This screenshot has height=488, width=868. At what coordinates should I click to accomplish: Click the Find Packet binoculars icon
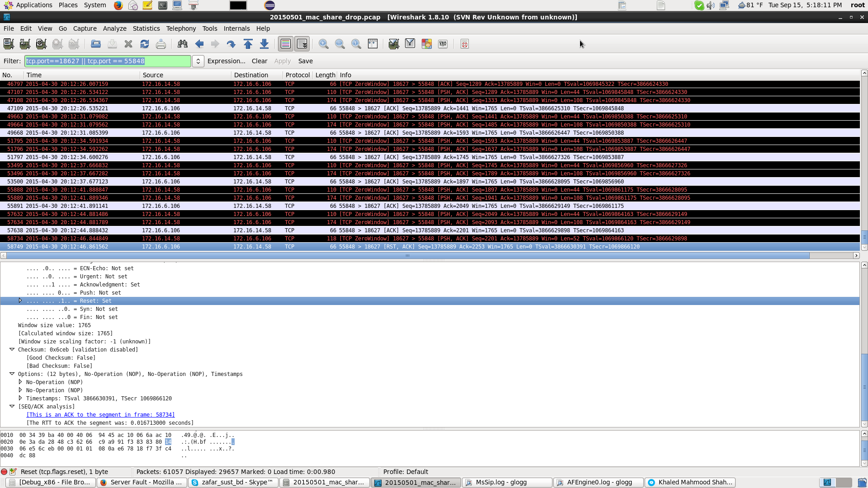(183, 44)
